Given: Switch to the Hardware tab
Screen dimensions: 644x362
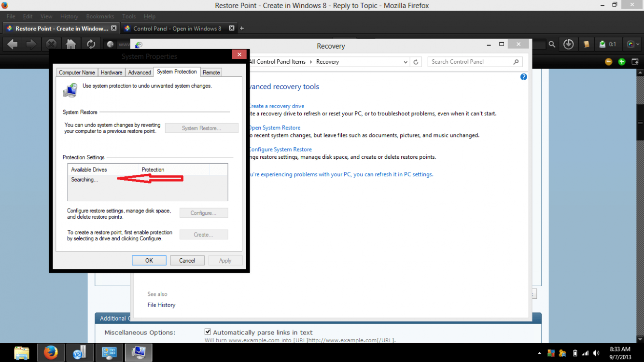Looking at the screenshot, I should [112, 72].
